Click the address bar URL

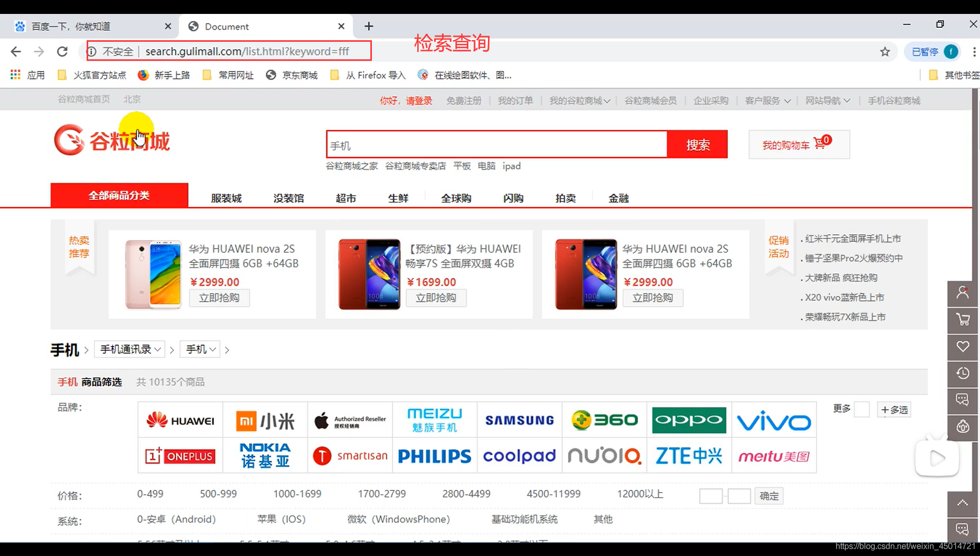247,52
